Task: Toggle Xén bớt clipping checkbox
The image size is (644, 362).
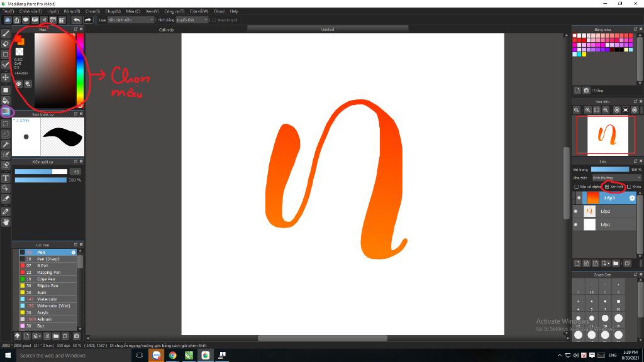Action: point(607,187)
